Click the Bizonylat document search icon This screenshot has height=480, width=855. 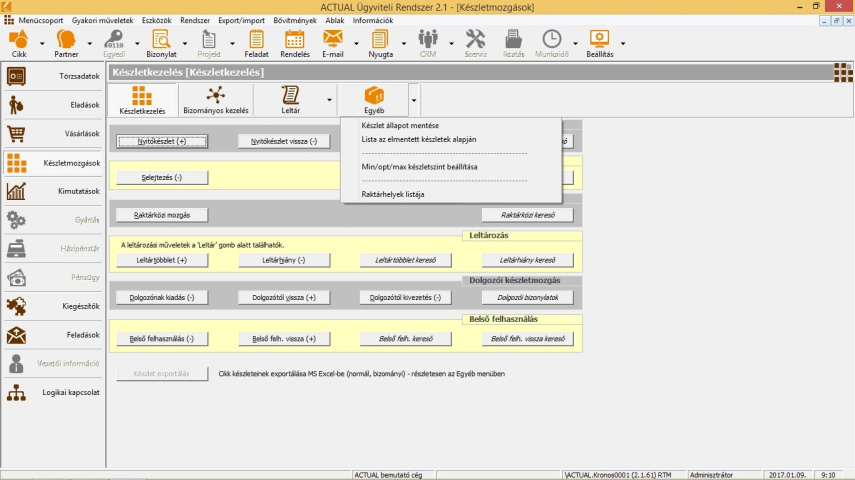click(x=160, y=39)
